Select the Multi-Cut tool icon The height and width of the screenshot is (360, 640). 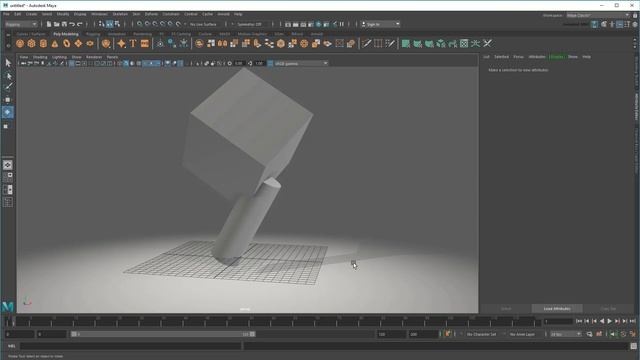coord(367,44)
